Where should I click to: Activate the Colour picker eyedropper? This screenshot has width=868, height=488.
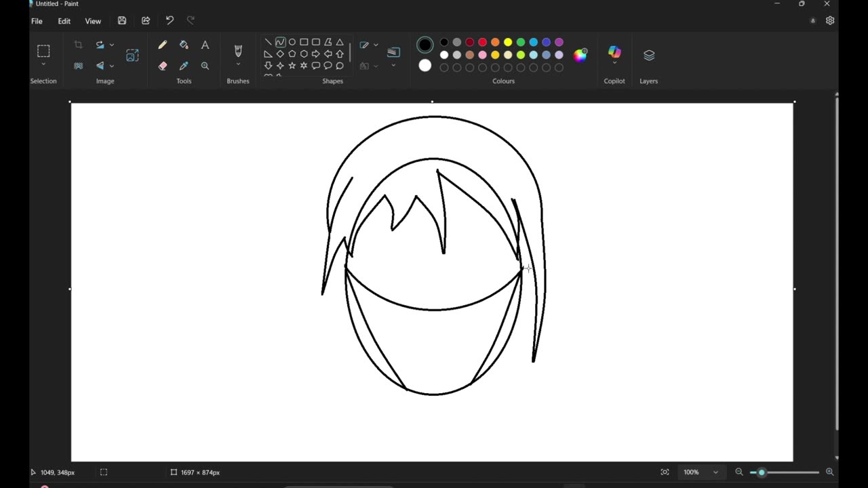pyautogui.click(x=184, y=66)
